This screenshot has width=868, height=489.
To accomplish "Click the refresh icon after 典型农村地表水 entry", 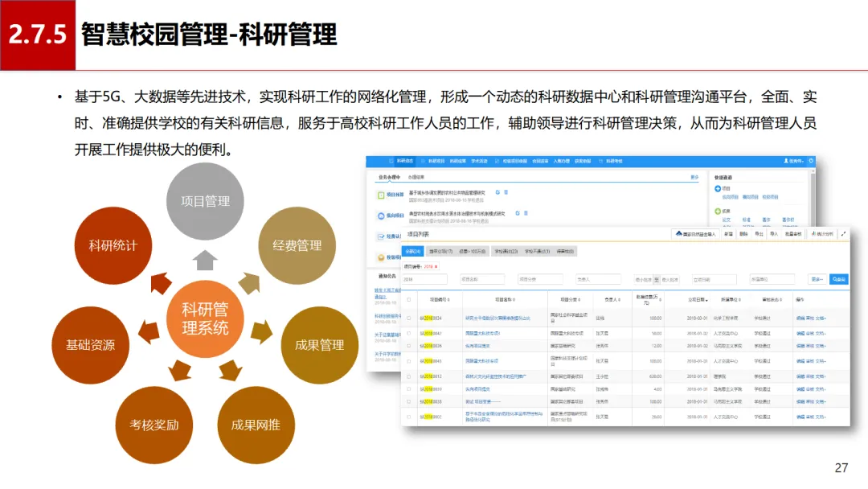I will [x=518, y=212].
